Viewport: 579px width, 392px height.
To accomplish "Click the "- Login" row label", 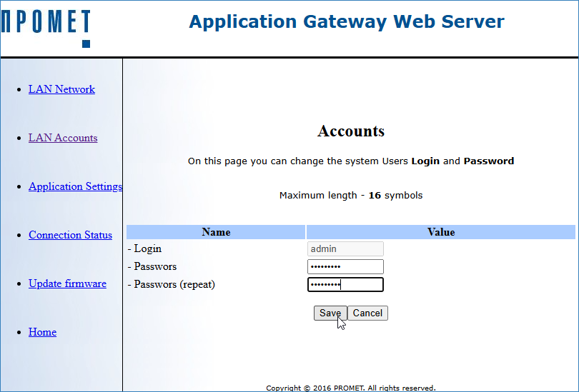I will 144,249.
